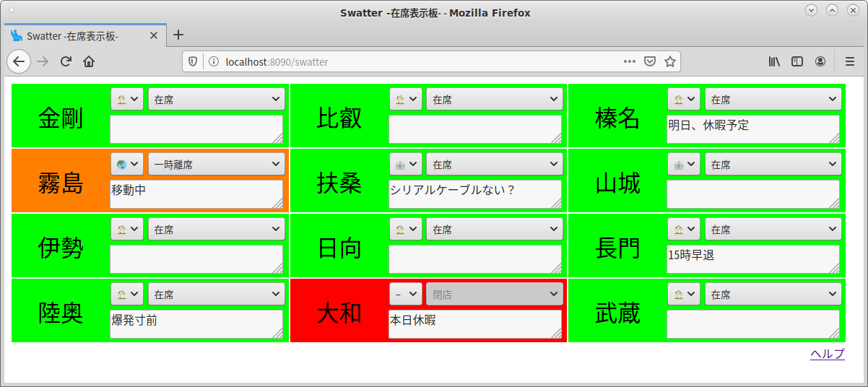Open the ヘルプ link

827,353
